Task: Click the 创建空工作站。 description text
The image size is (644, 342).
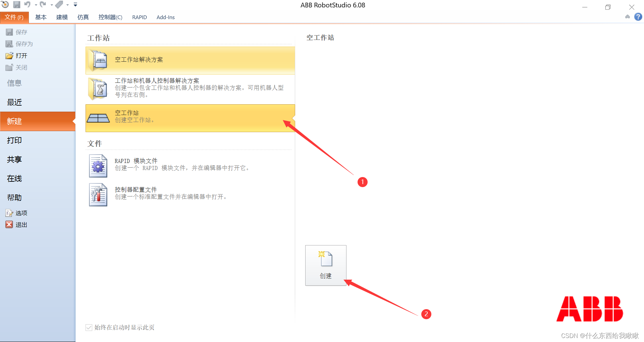Action: click(x=135, y=120)
